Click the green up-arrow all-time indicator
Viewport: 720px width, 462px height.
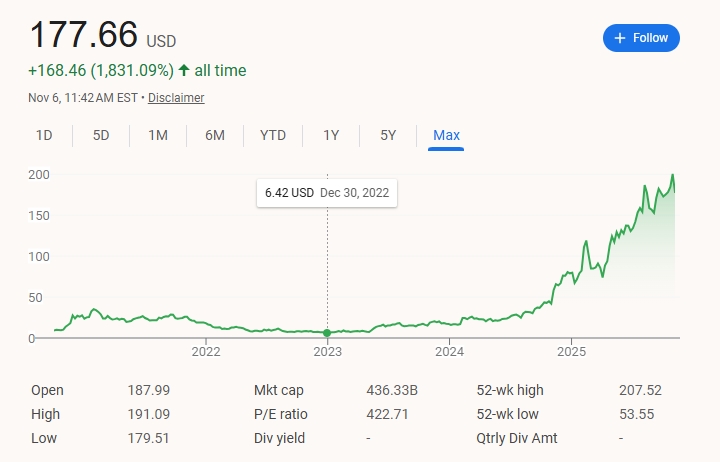[184, 71]
